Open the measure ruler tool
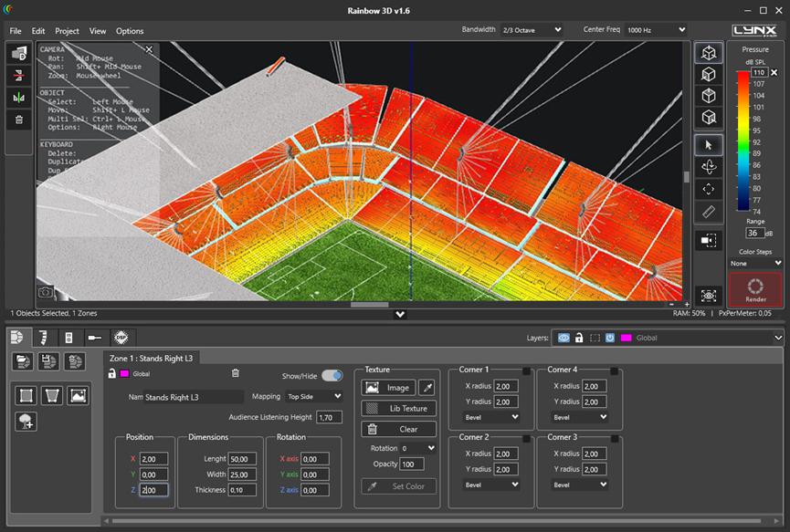790x532 pixels. point(709,211)
